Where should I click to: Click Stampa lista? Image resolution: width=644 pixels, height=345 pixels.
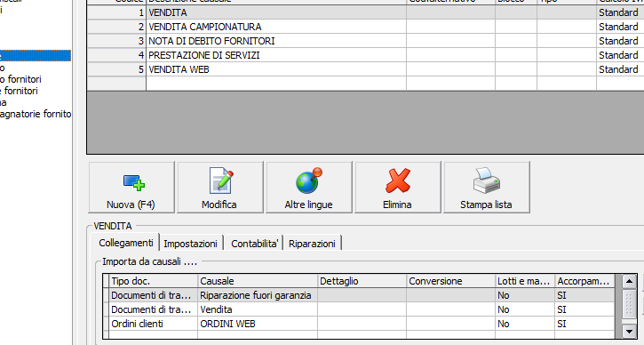click(x=487, y=188)
